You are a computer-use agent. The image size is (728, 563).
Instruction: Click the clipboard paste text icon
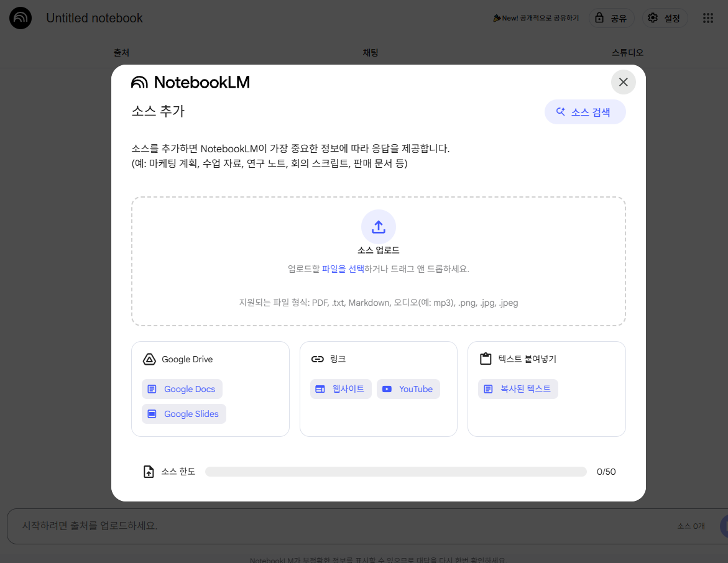tap(486, 359)
